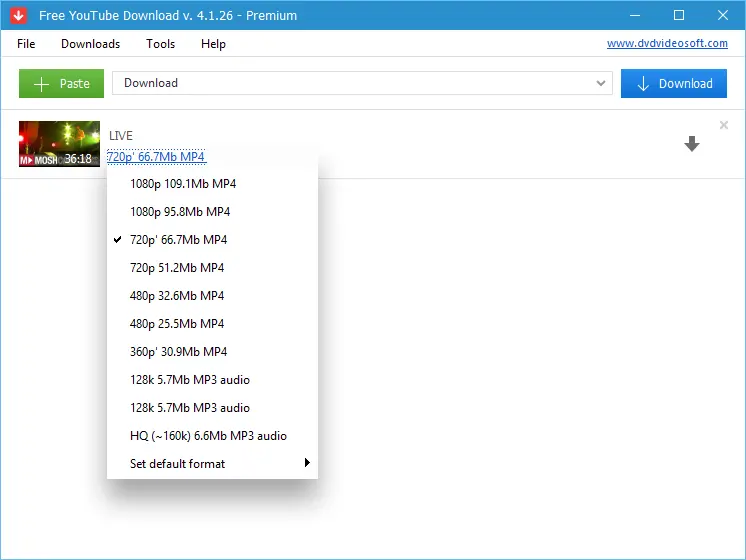Click the LIVE video thumbnail
The height and width of the screenshot is (560, 746).
tap(59, 144)
